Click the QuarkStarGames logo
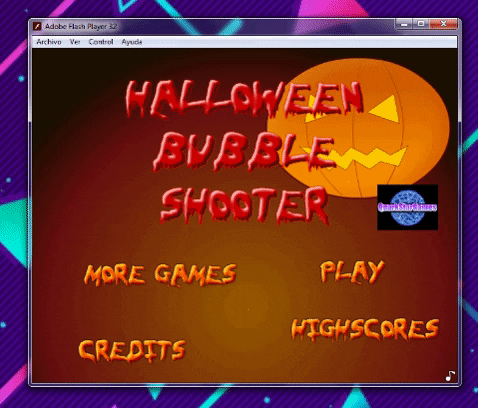 tap(407, 207)
